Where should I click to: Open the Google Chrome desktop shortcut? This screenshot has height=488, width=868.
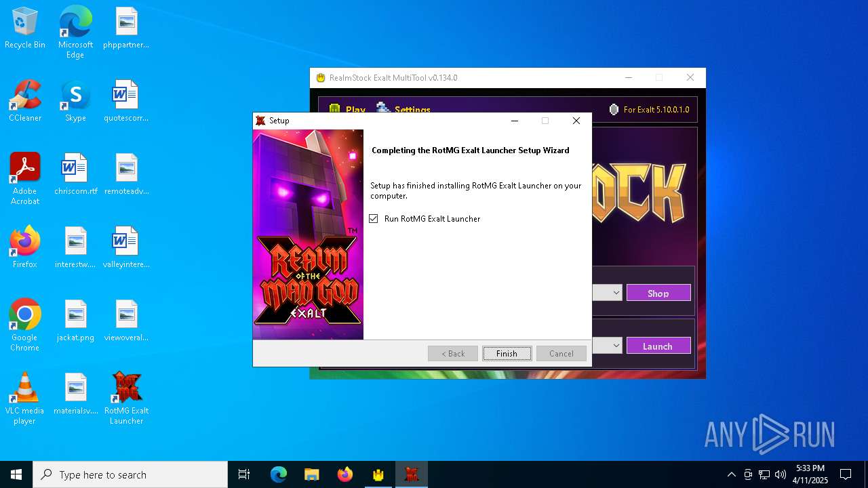pyautogui.click(x=25, y=325)
